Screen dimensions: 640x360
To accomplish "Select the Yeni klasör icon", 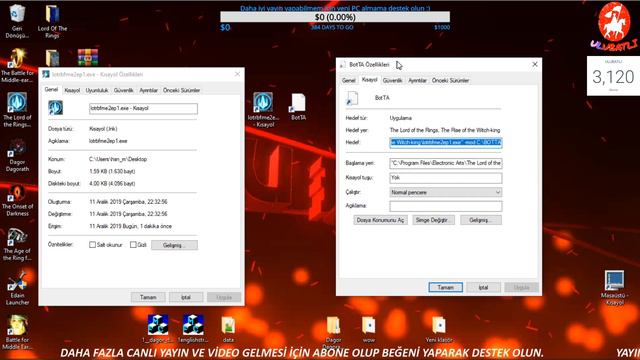I will [x=439, y=329].
